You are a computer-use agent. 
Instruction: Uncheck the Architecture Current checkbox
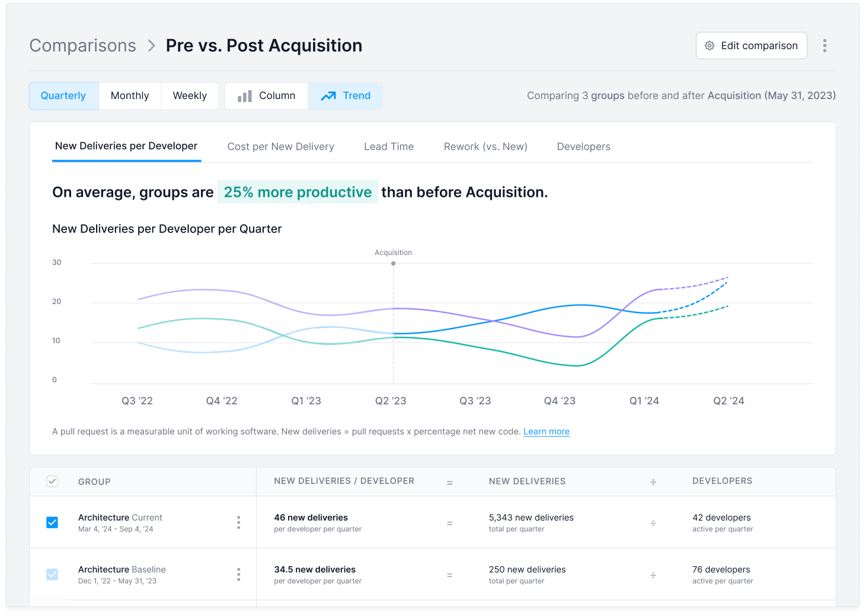tap(52, 522)
